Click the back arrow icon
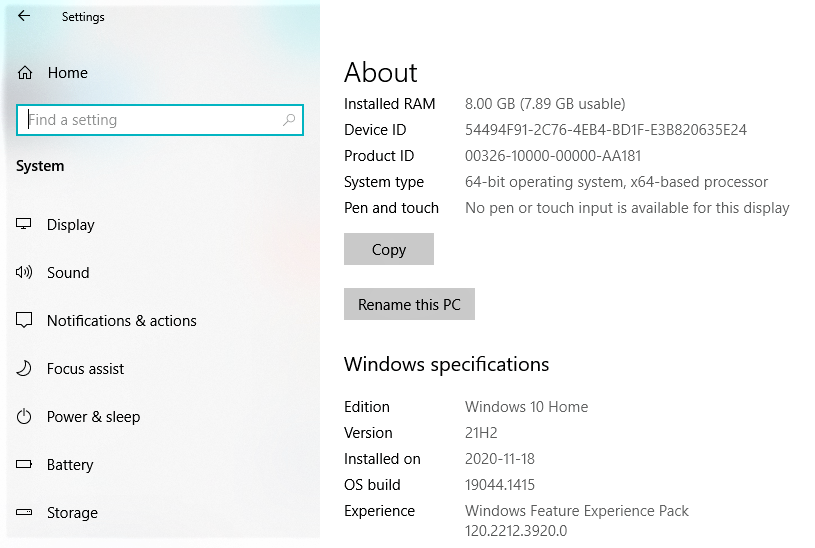815x548 pixels. pyautogui.click(x=24, y=16)
